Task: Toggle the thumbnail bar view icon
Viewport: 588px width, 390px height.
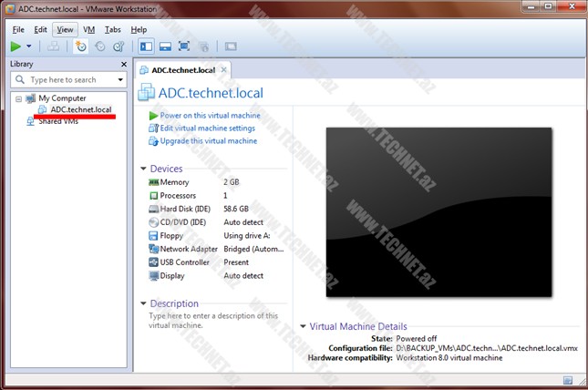Action: pos(165,46)
